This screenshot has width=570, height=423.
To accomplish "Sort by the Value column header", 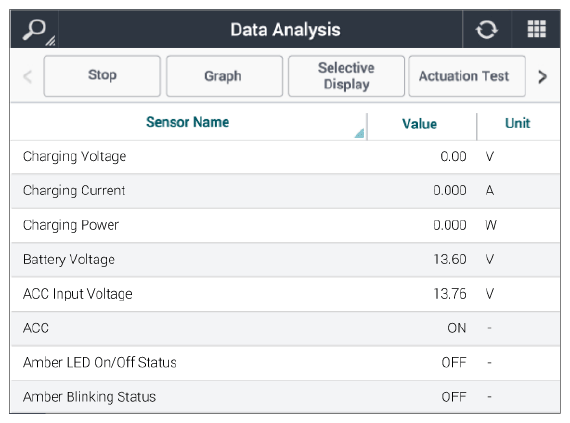I will (420, 124).
